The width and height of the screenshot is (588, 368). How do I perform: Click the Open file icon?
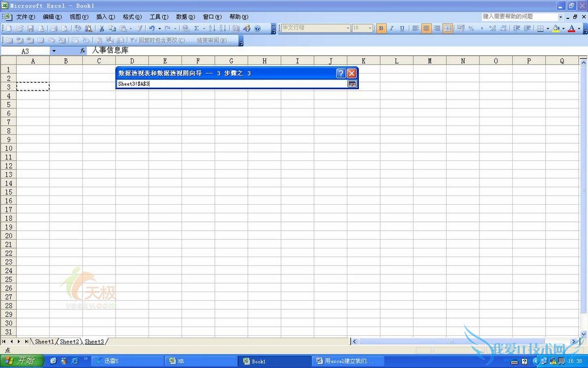pyautogui.click(x=20, y=29)
